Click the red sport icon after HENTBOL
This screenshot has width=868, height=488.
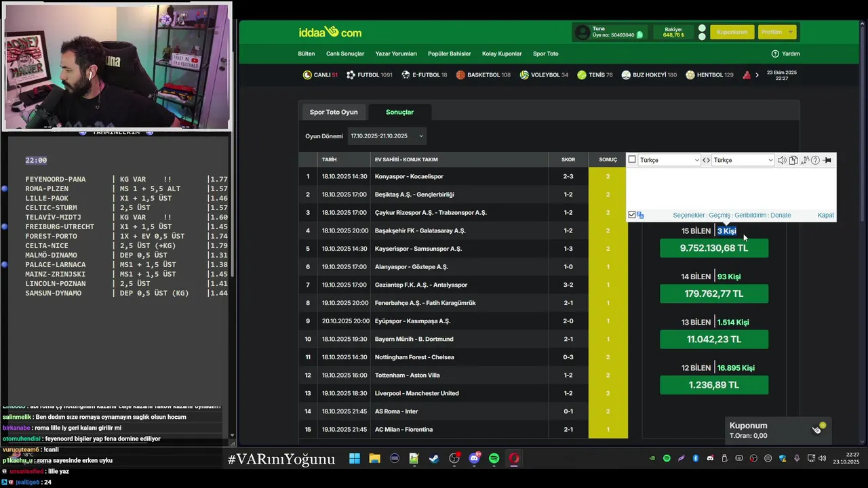click(747, 75)
